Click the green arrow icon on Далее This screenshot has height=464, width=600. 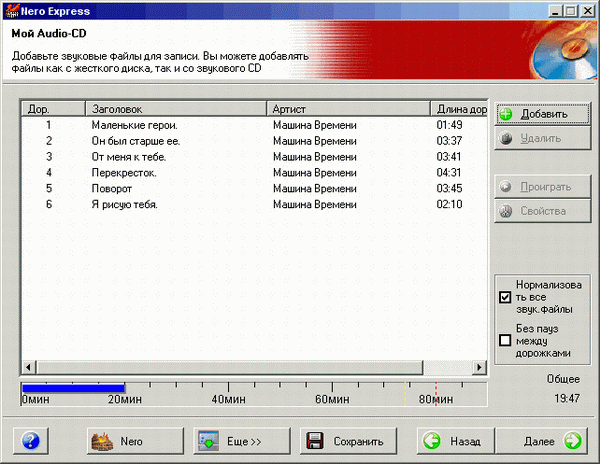[x=573, y=441]
